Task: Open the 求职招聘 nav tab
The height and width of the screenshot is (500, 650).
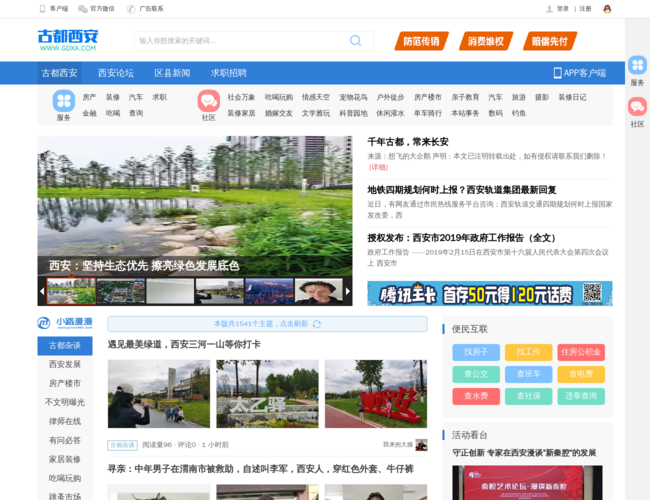Action: [x=228, y=73]
